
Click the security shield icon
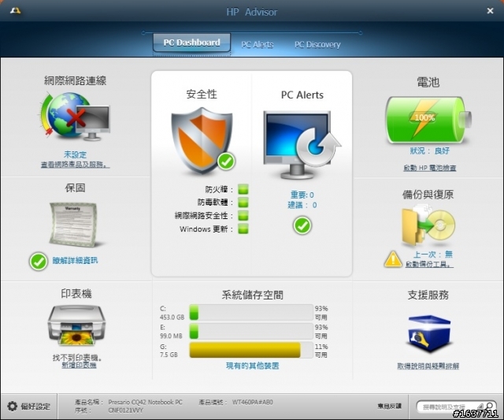point(202,140)
